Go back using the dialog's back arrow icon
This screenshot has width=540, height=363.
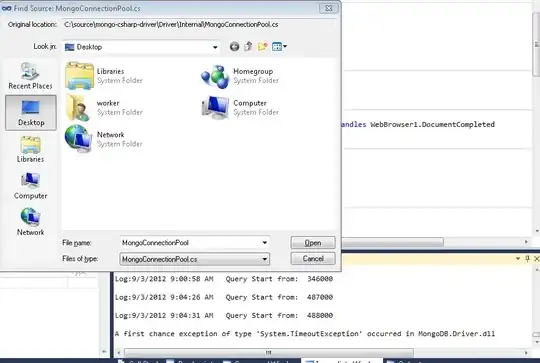pos(234,46)
